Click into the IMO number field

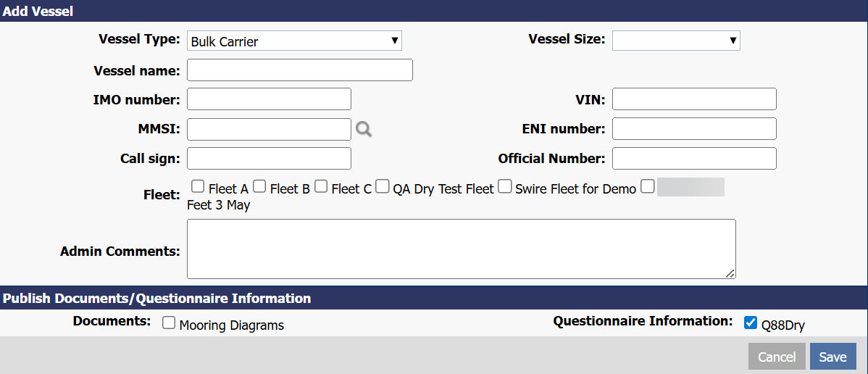point(269,99)
